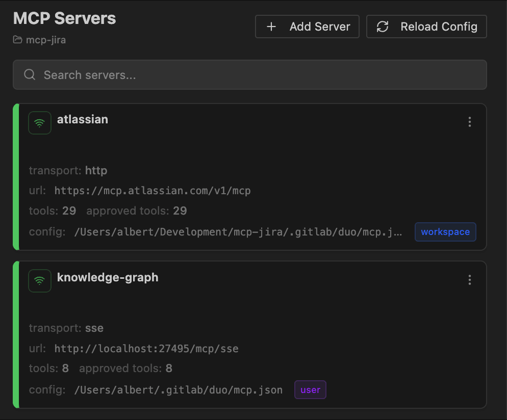Click the folder icon next to mcp-jira
This screenshot has width=507, height=420.
point(16,40)
